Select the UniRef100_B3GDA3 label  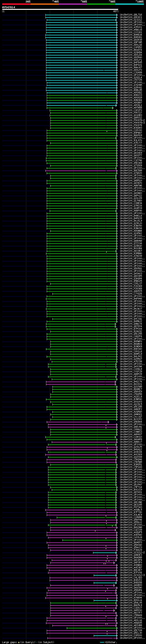pos(131,128)
